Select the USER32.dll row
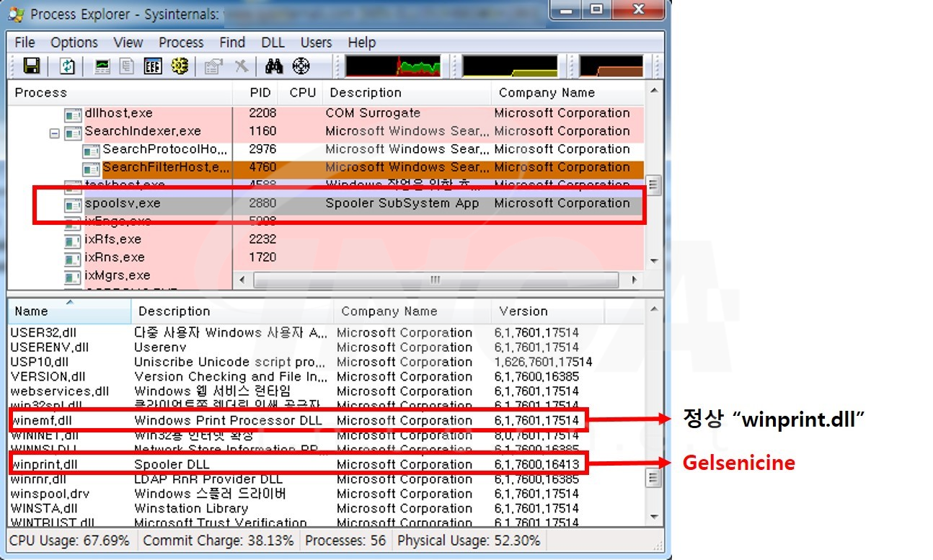The image size is (933, 560). (x=326, y=333)
